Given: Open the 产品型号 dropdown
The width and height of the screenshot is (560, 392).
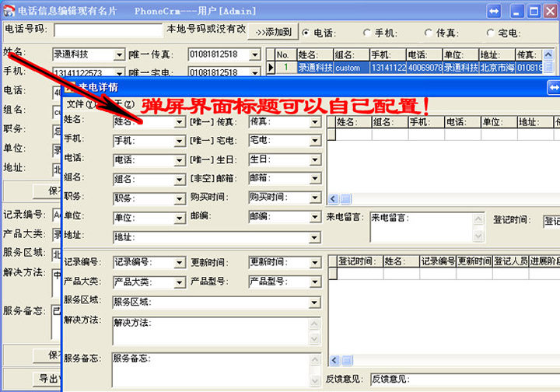Looking at the screenshot, I should [314, 282].
